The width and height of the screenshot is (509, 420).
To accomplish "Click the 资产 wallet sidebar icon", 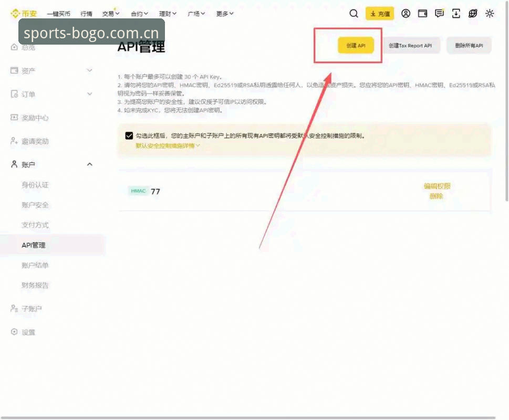I will pyautogui.click(x=14, y=70).
